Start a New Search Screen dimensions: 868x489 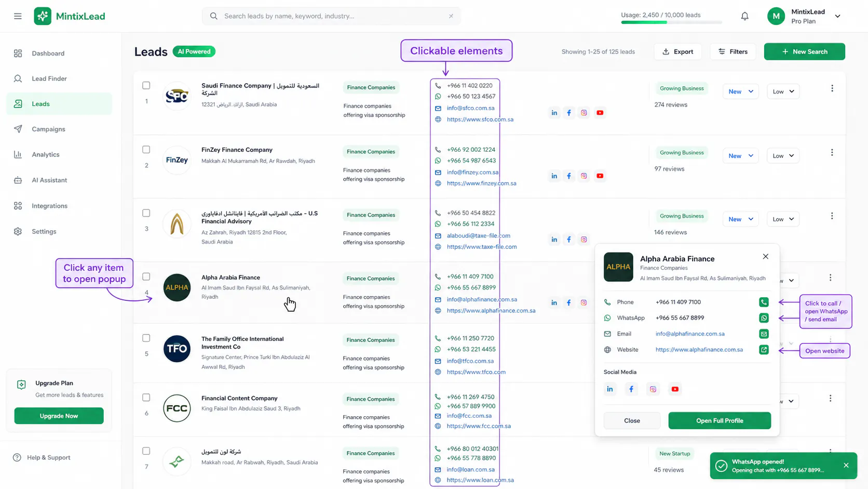point(804,51)
